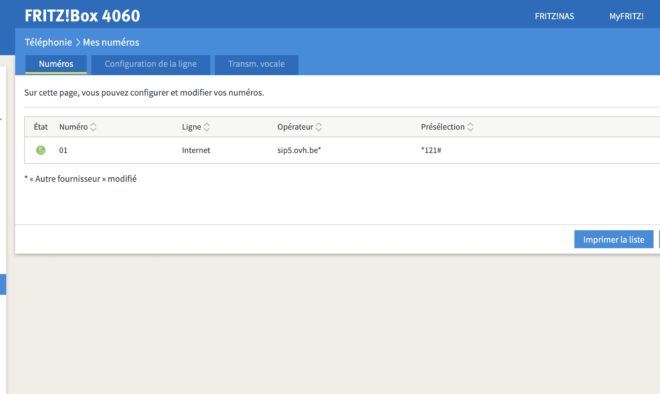Click the green status indicator for number 01
660x394 pixels.
point(41,150)
